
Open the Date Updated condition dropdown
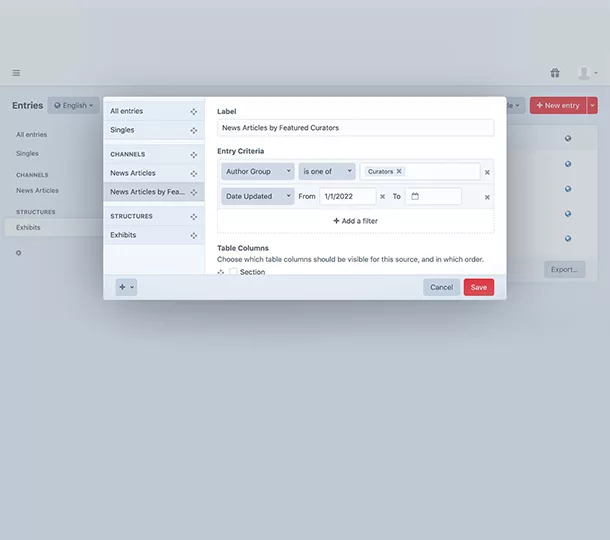click(x=258, y=196)
